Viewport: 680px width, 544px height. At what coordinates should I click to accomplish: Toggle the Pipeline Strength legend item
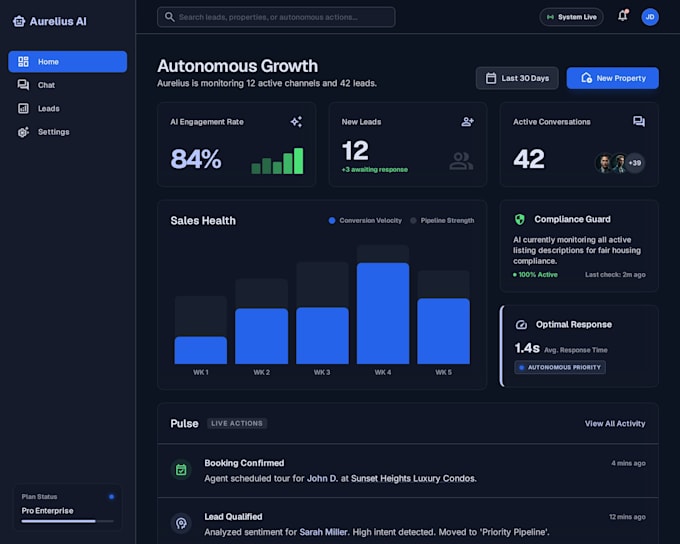click(442, 220)
